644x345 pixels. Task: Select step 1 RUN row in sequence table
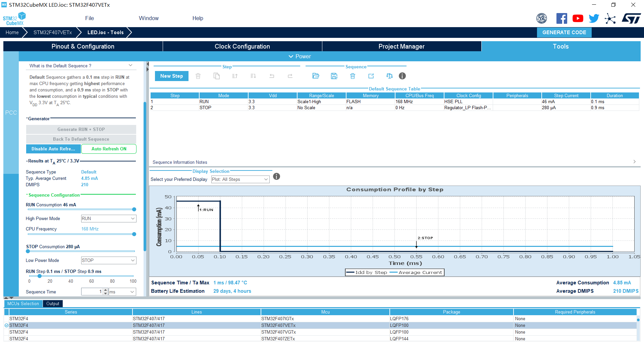[x=394, y=101]
